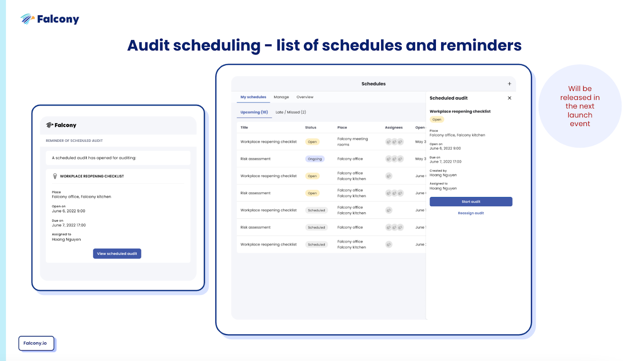644x361 pixels.
Task: Click the View scheduled audit button
Action: [117, 253]
